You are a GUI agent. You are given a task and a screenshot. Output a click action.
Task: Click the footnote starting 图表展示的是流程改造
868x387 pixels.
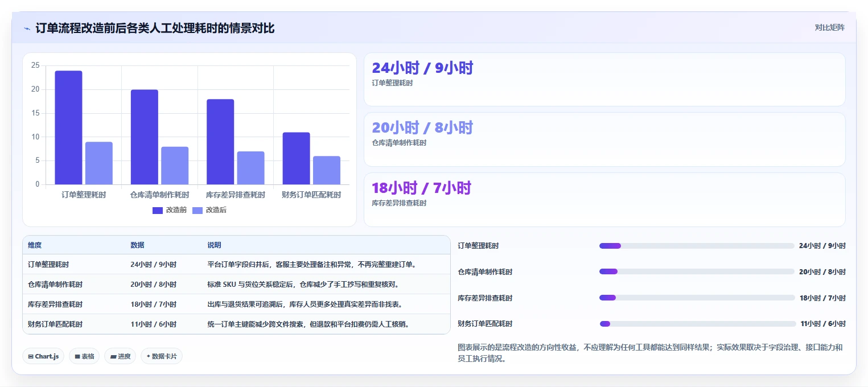click(x=650, y=353)
